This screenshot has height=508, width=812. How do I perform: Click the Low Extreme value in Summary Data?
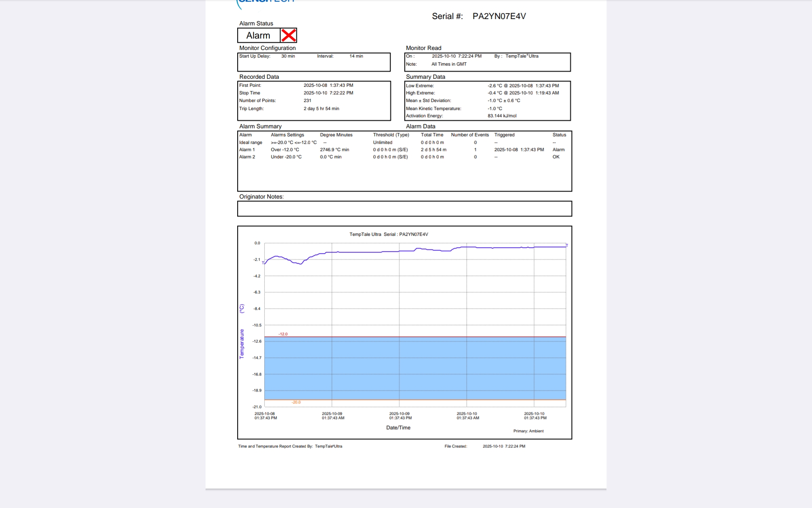[523, 86]
